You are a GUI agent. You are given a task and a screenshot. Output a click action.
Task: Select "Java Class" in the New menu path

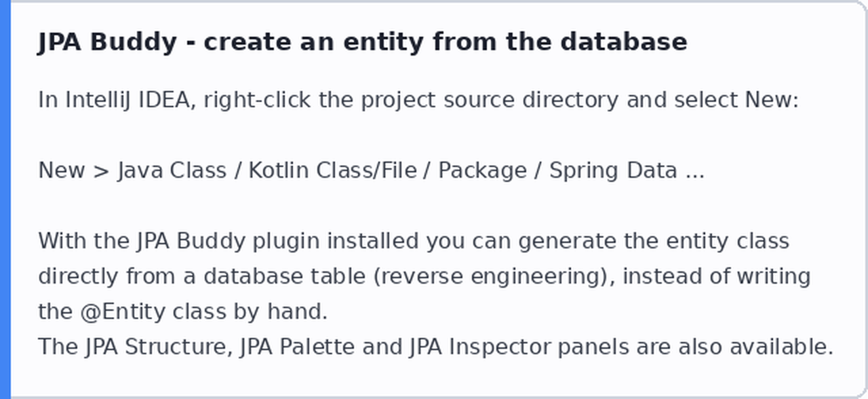[172, 171]
